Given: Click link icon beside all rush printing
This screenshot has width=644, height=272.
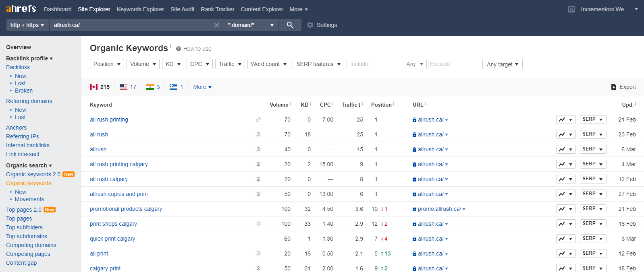Looking at the screenshot, I should click(x=258, y=120).
